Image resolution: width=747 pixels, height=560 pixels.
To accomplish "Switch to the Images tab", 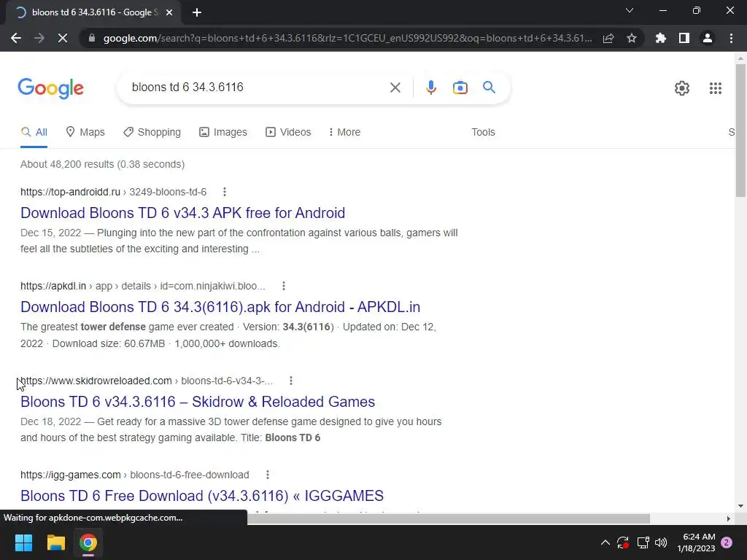I will coord(223,133).
